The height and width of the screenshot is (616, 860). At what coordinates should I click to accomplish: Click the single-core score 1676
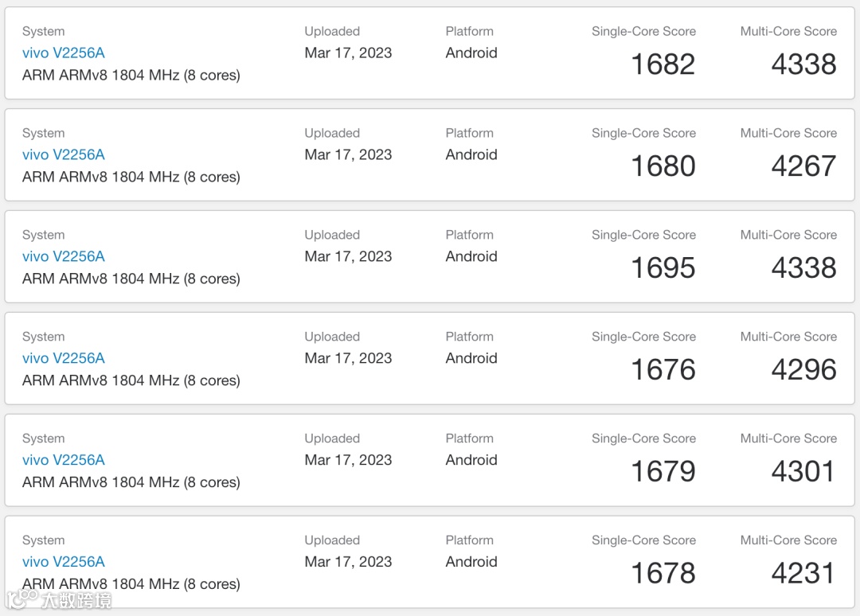pos(663,370)
